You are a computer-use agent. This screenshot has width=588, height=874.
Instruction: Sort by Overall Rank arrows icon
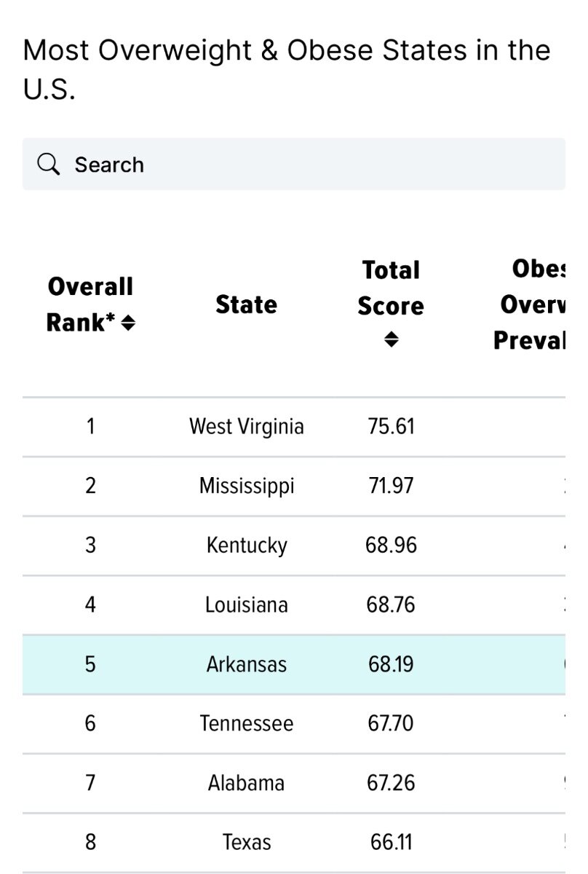pyautogui.click(x=127, y=323)
